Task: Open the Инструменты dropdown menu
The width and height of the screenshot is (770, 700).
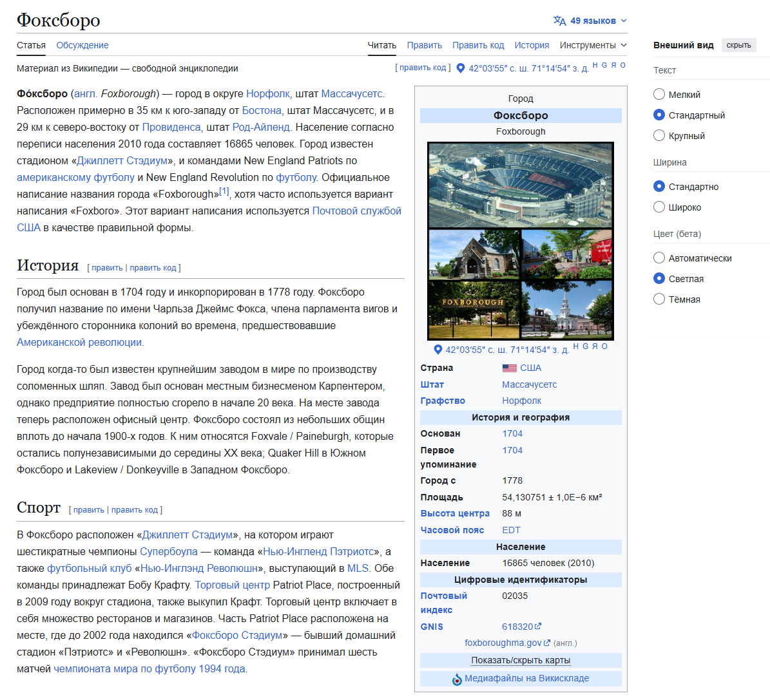Action: (x=593, y=45)
